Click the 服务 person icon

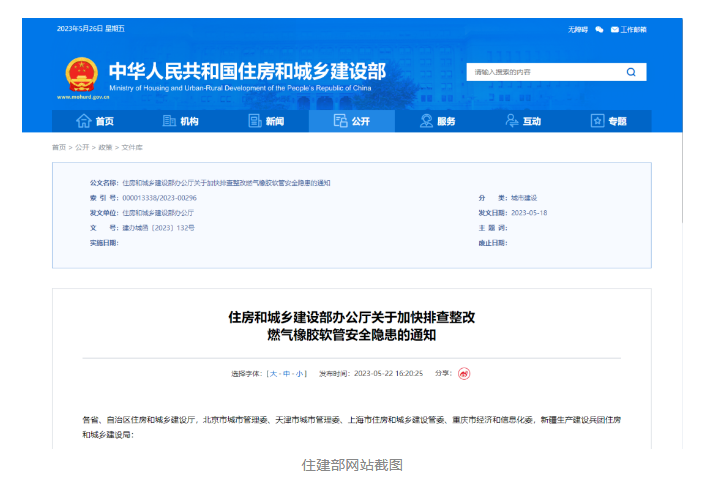click(x=426, y=121)
